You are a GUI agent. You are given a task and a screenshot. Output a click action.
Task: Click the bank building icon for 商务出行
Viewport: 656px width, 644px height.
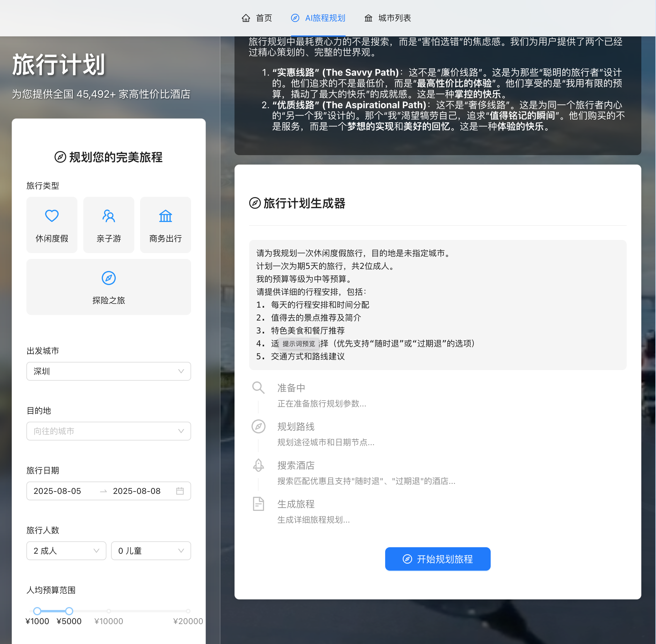(x=165, y=216)
